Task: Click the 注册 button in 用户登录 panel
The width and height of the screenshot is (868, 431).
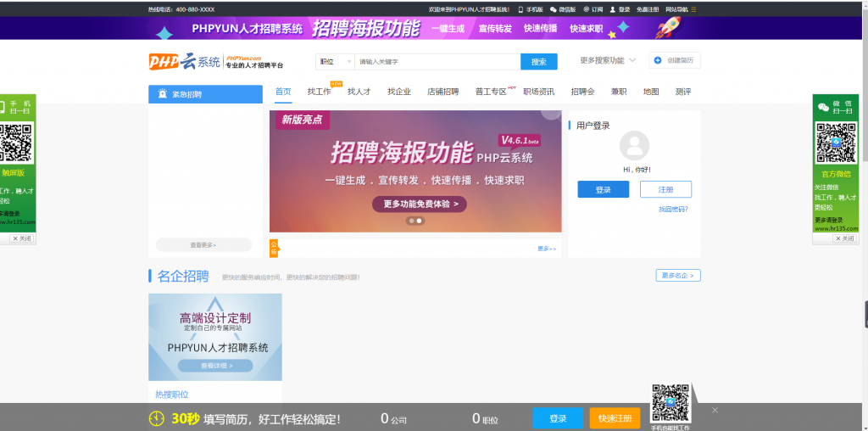Action: pos(666,189)
